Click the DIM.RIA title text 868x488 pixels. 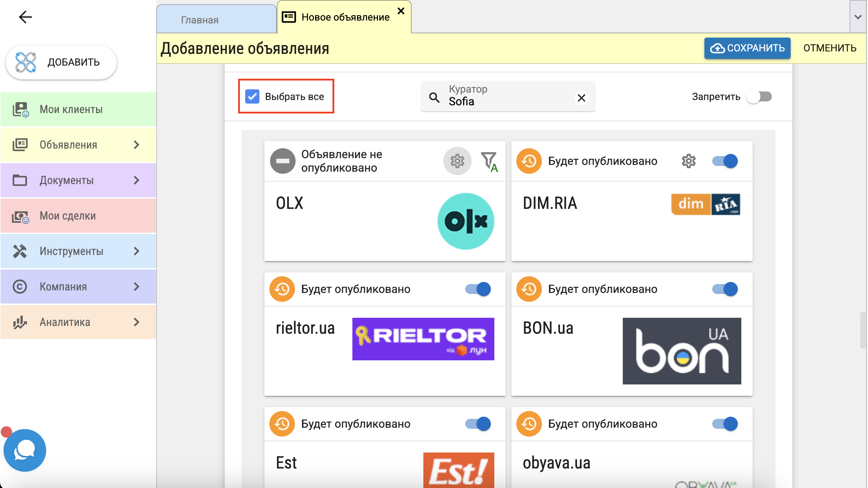pos(550,203)
